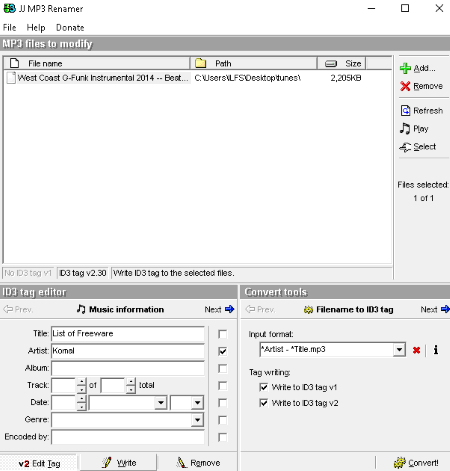The width and height of the screenshot is (450, 471).
Task: Increase the total tracks spinner
Action: click(x=131, y=382)
